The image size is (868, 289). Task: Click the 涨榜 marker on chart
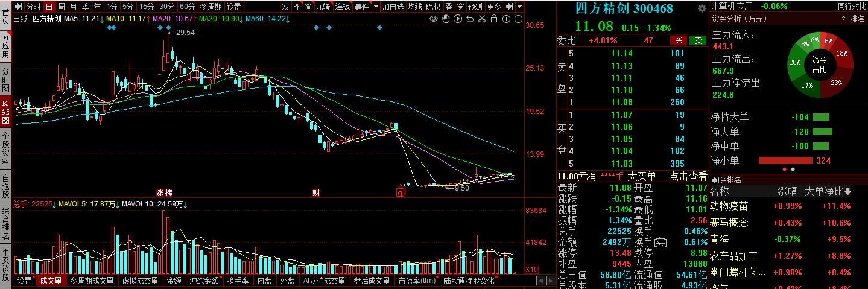coord(164,193)
